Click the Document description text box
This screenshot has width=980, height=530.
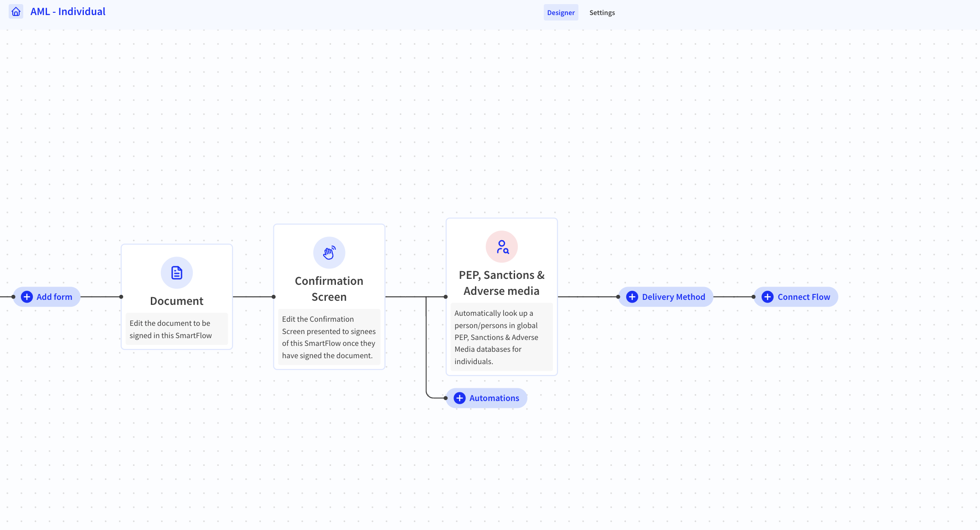pyautogui.click(x=177, y=329)
